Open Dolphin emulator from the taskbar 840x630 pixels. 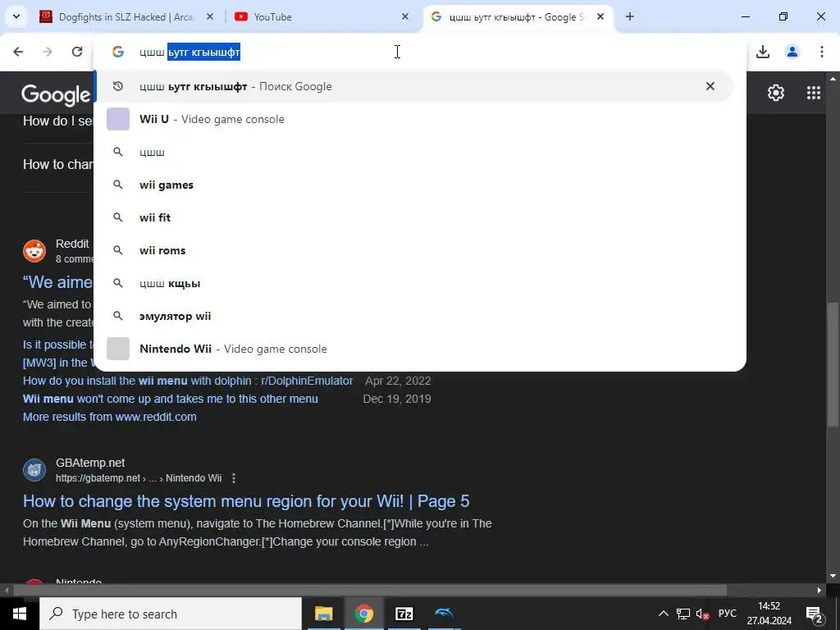click(x=444, y=614)
